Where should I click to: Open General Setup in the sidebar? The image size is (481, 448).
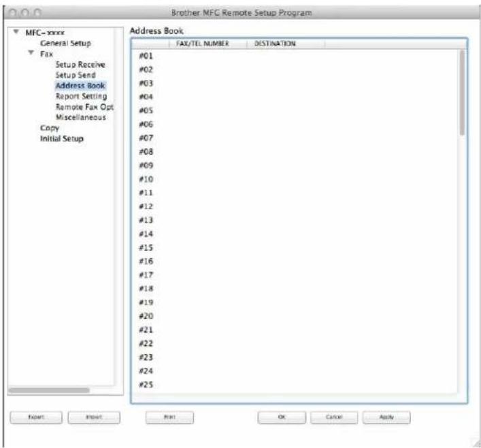tap(65, 44)
